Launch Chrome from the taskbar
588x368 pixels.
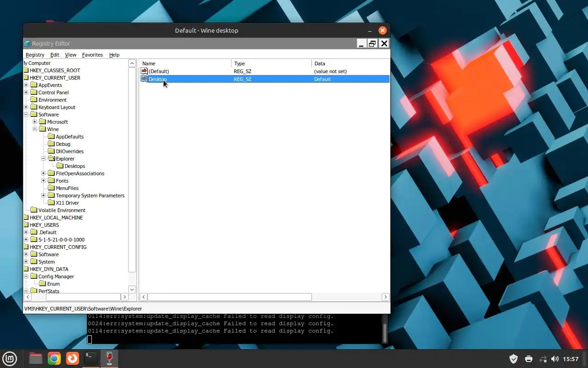coord(54,358)
